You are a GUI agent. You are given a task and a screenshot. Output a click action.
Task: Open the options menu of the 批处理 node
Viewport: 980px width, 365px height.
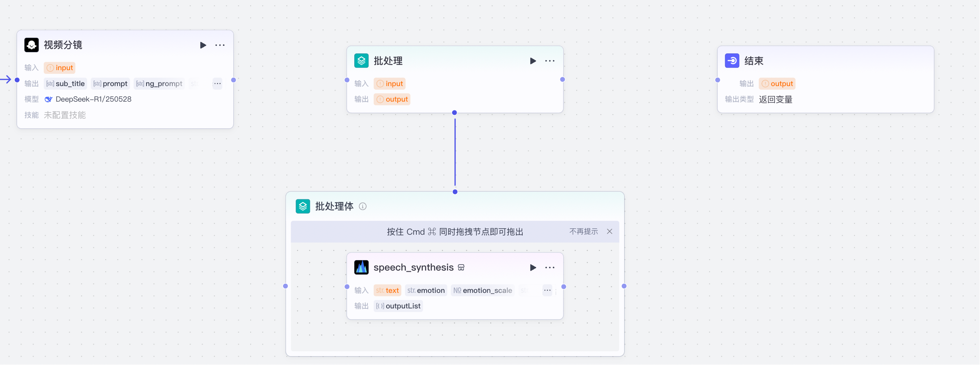click(x=550, y=61)
